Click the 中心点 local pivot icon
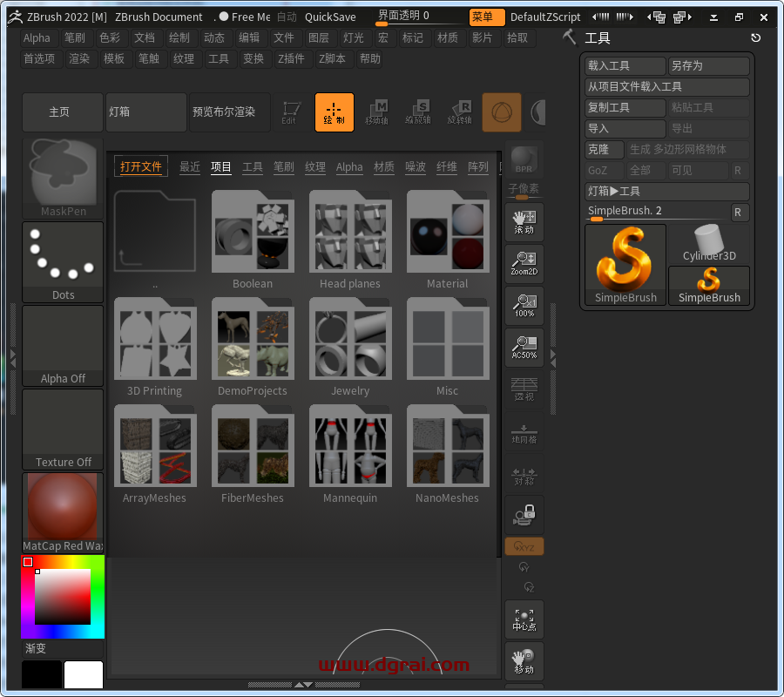 coord(524,619)
